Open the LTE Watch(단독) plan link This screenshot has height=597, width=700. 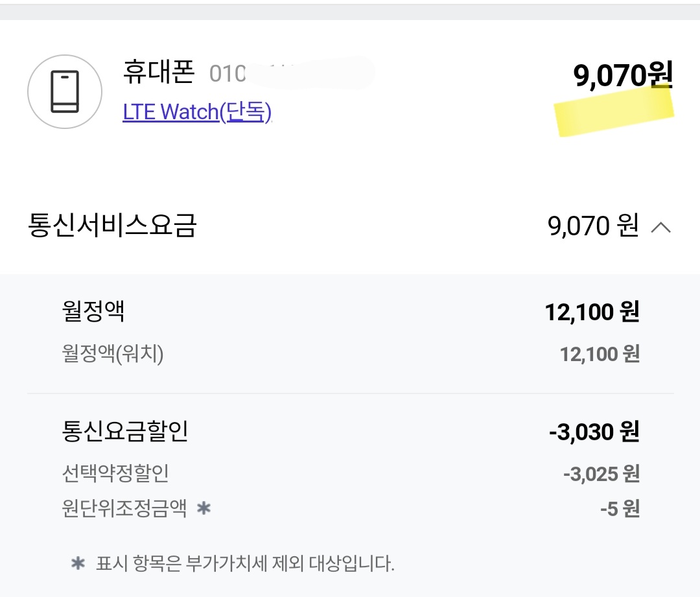tap(198, 111)
